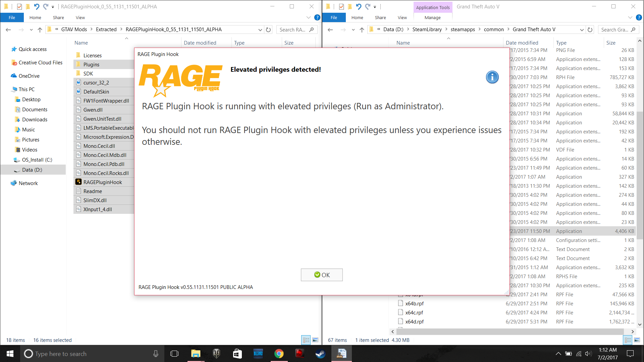Click the horizontal scrollbar in right window

pyautogui.click(x=510, y=331)
